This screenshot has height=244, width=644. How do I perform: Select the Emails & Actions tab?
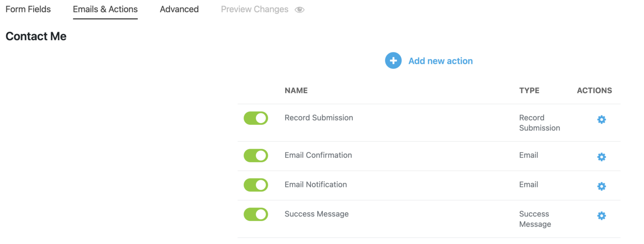[105, 9]
